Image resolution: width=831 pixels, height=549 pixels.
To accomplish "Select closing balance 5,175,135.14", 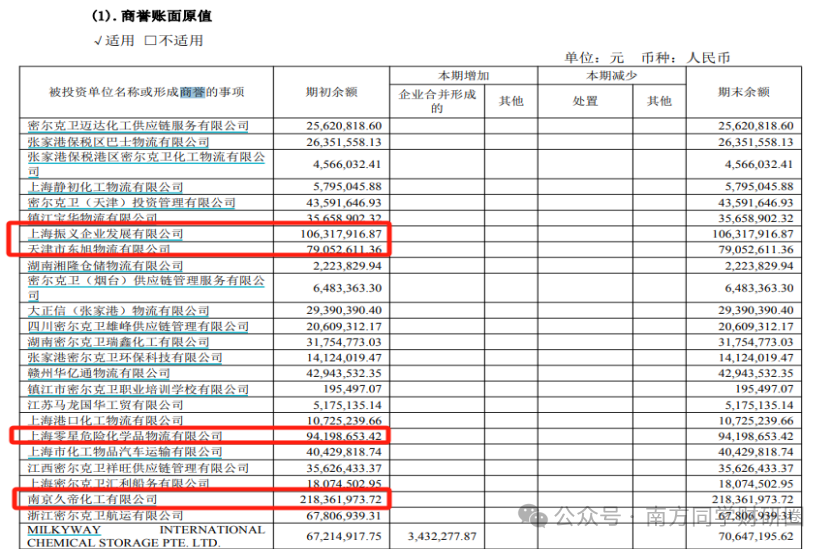I will (x=759, y=405).
